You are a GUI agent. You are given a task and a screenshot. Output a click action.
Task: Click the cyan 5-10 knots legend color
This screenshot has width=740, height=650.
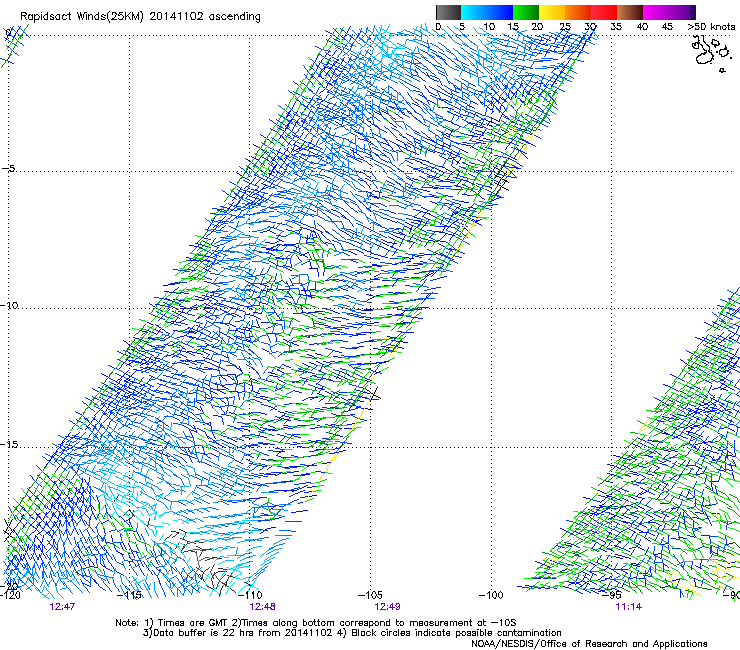(474, 12)
